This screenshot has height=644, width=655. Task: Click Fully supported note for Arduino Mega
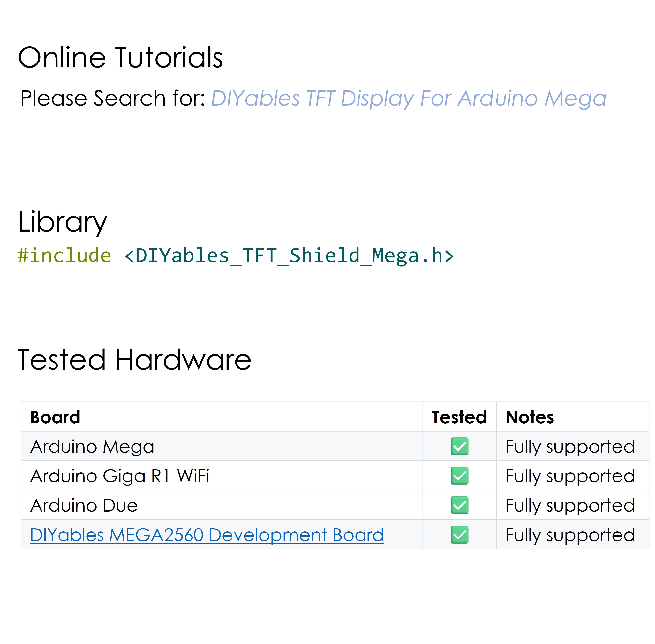coord(569,447)
